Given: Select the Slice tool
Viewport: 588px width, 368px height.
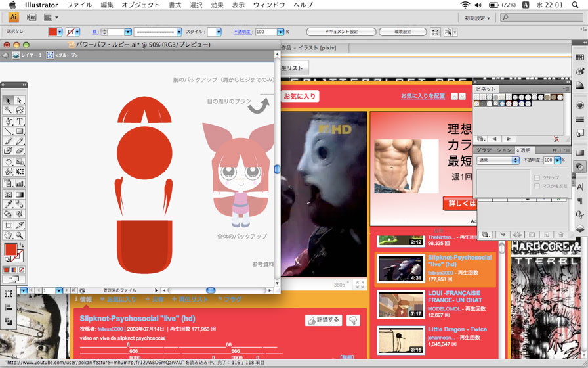Looking at the screenshot, I should tap(20, 225).
